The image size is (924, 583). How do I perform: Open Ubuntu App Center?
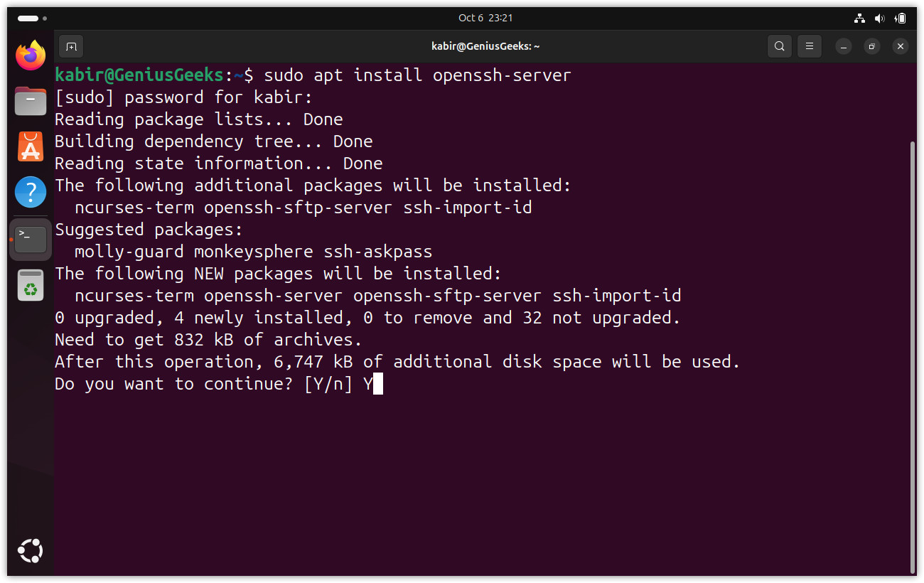tap(31, 146)
